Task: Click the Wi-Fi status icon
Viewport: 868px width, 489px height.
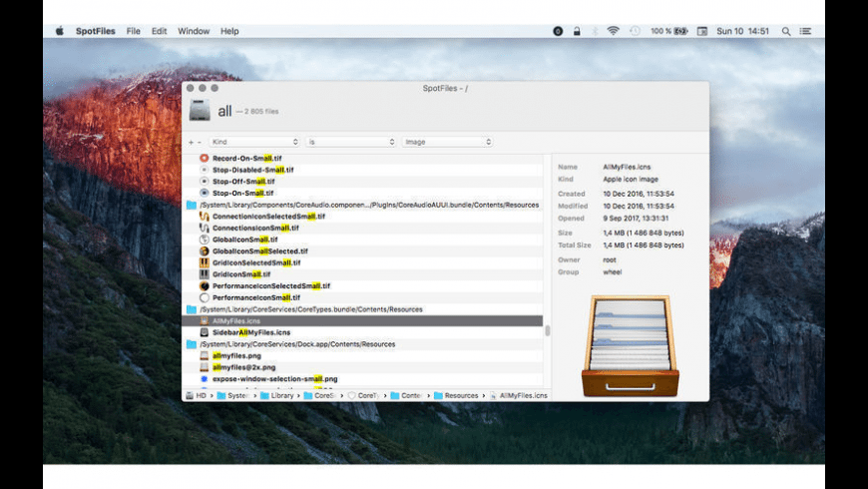Action: pos(613,31)
